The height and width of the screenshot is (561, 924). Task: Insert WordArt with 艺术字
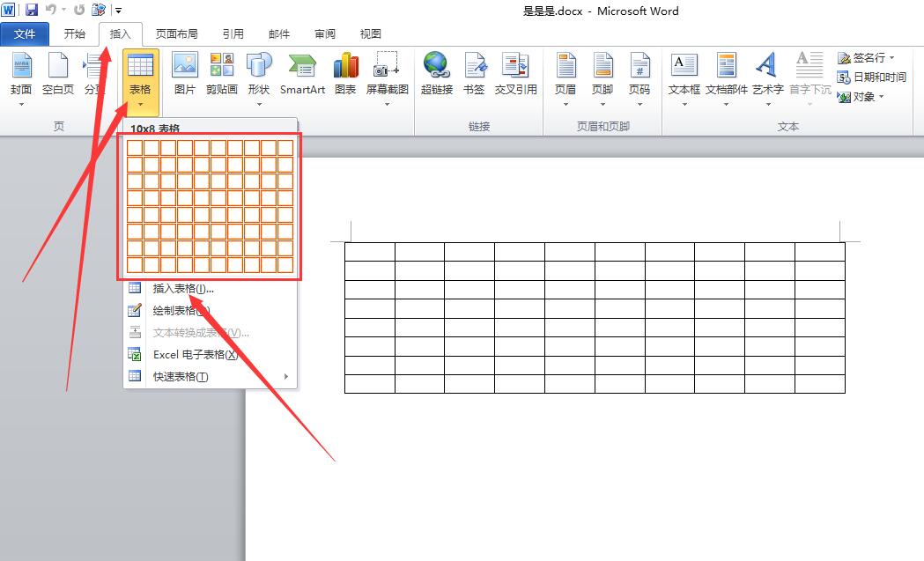pyautogui.click(x=768, y=74)
